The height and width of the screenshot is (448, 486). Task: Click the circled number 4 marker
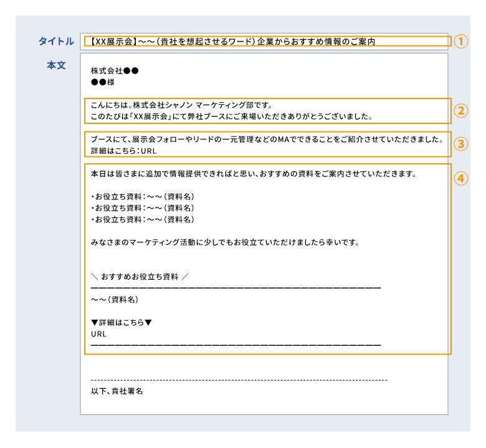(x=460, y=178)
